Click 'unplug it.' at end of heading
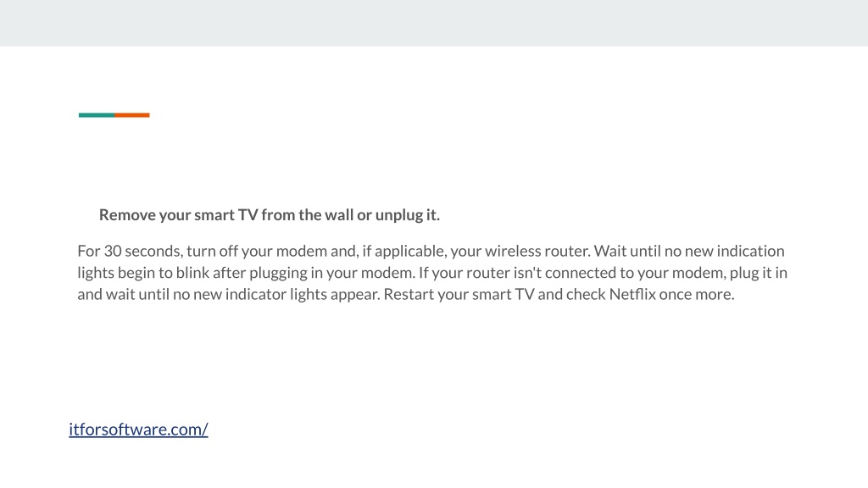 coord(408,214)
